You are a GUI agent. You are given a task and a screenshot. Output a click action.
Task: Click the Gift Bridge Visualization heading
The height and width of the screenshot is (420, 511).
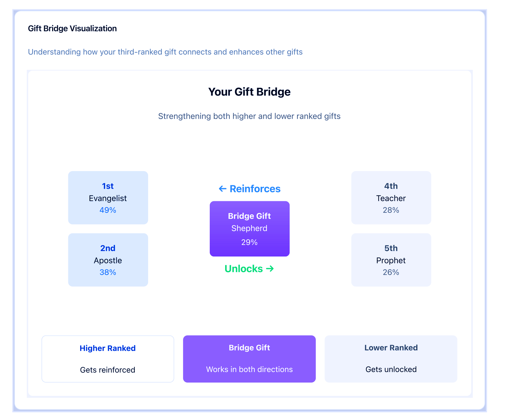pos(72,28)
